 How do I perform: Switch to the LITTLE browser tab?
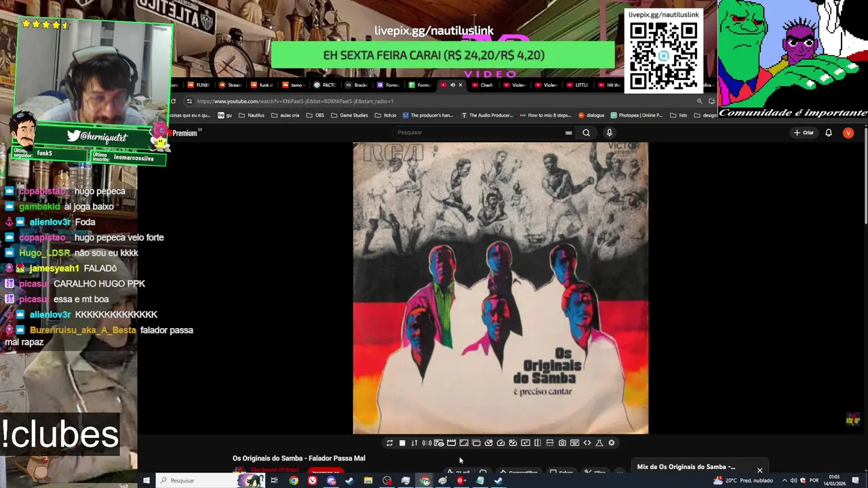577,85
